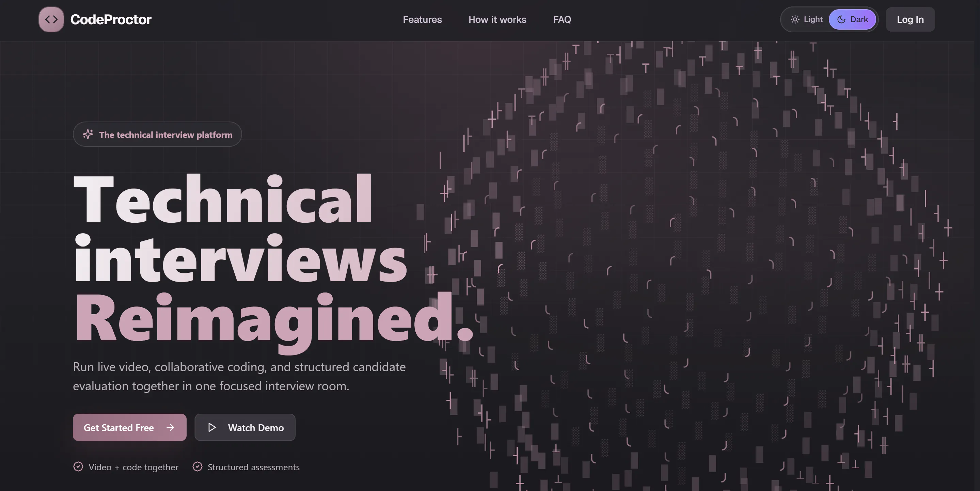The image size is (980, 491).
Task: Click checkmark icon beside Structured assessments
Action: [x=197, y=467]
